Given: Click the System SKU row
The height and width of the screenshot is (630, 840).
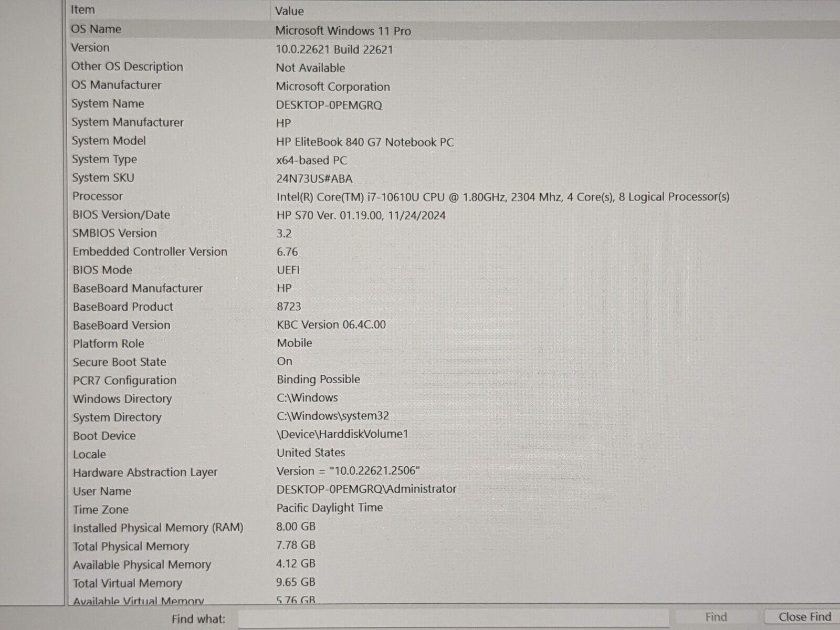Looking at the screenshot, I should coord(103,178).
